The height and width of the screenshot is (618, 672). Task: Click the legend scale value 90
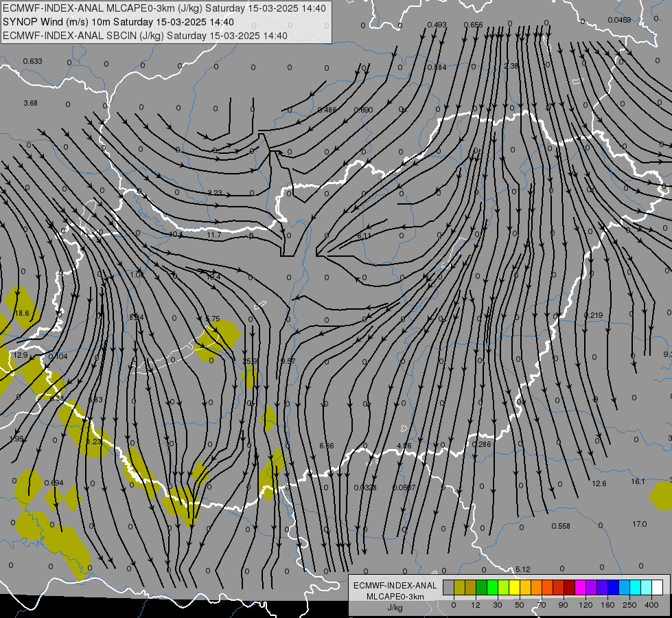point(563,605)
